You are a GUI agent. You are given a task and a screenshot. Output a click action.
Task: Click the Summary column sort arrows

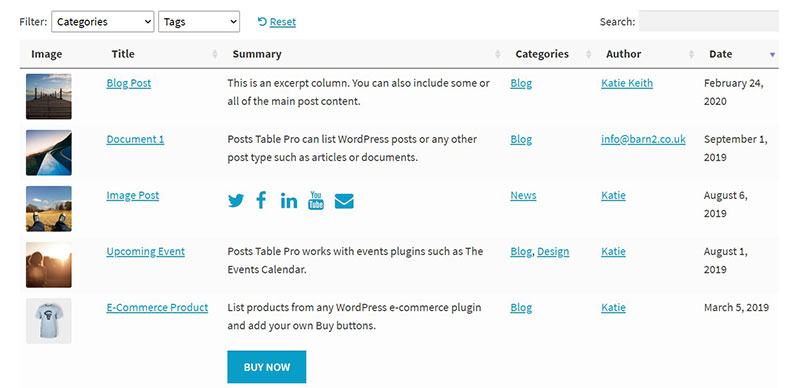tap(497, 54)
